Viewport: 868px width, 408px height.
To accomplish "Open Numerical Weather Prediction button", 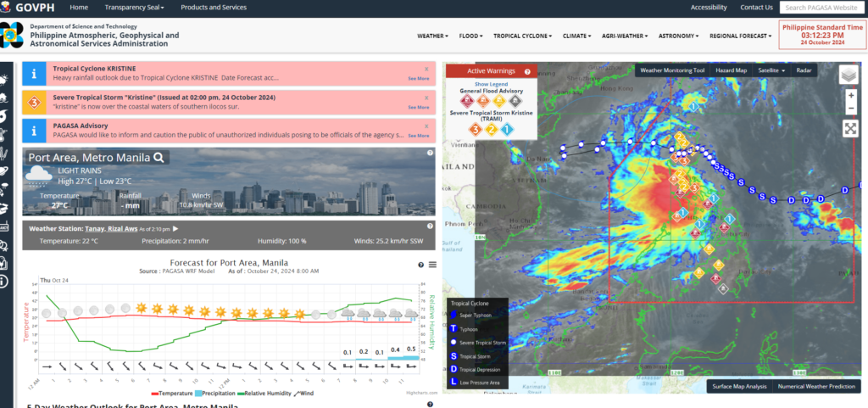I will 816,387.
